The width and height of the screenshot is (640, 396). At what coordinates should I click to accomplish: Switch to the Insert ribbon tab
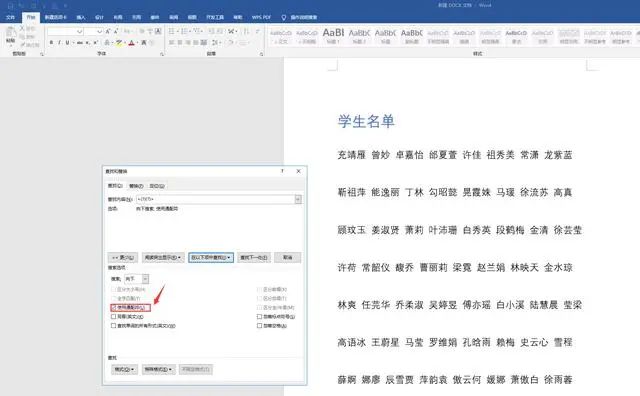coord(81,17)
